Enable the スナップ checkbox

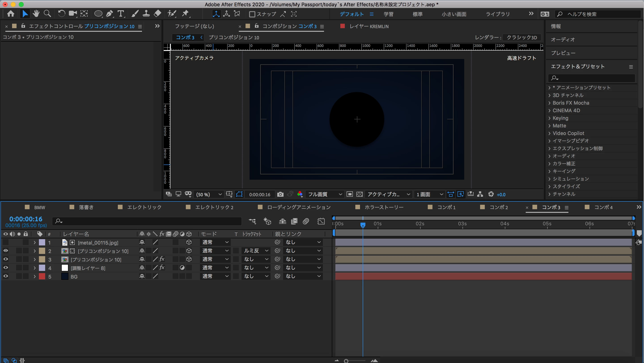click(252, 14)
